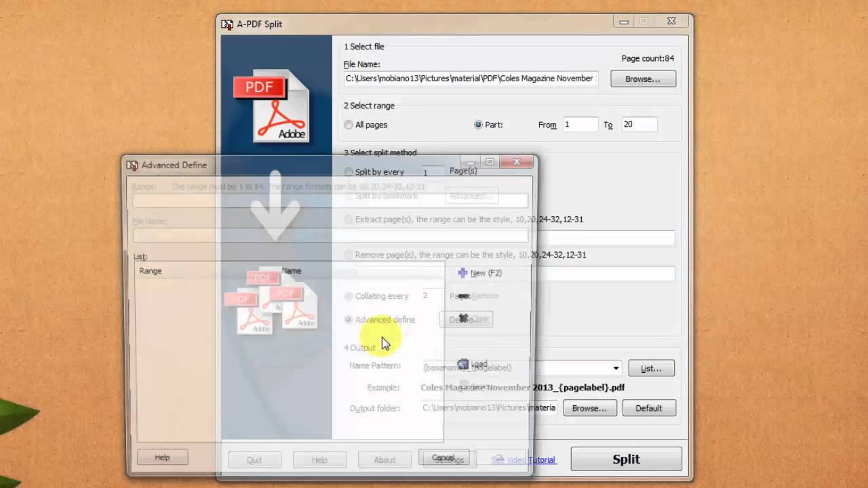
Task: Click the Range column header in List
Action: coord(151,270)
